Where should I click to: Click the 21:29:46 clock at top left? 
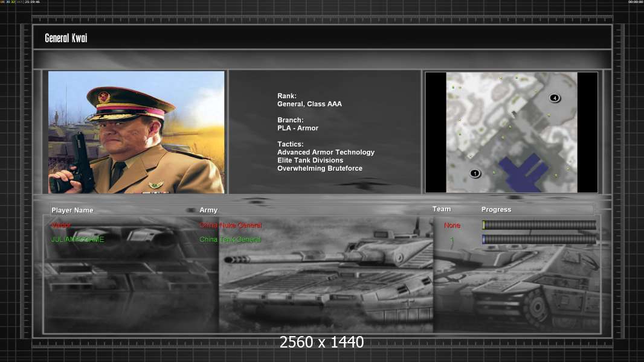pyautogui.click(x=33, y=2)
